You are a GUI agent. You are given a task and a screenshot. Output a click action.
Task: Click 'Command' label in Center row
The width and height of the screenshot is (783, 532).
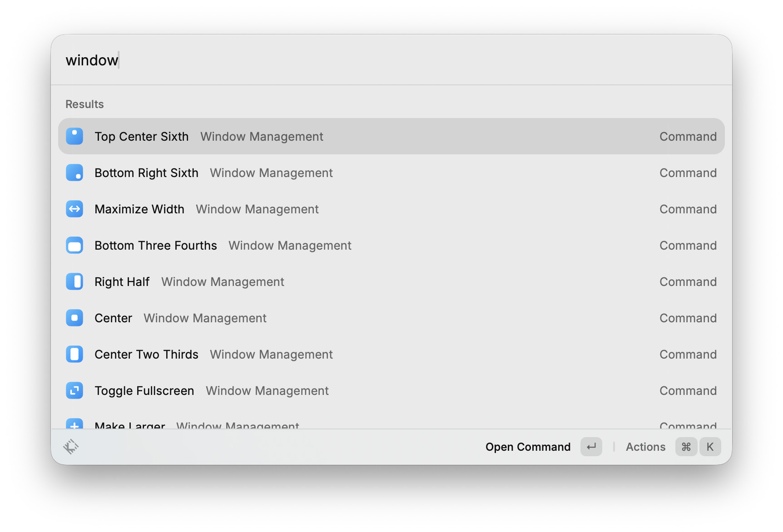(688, 318)
